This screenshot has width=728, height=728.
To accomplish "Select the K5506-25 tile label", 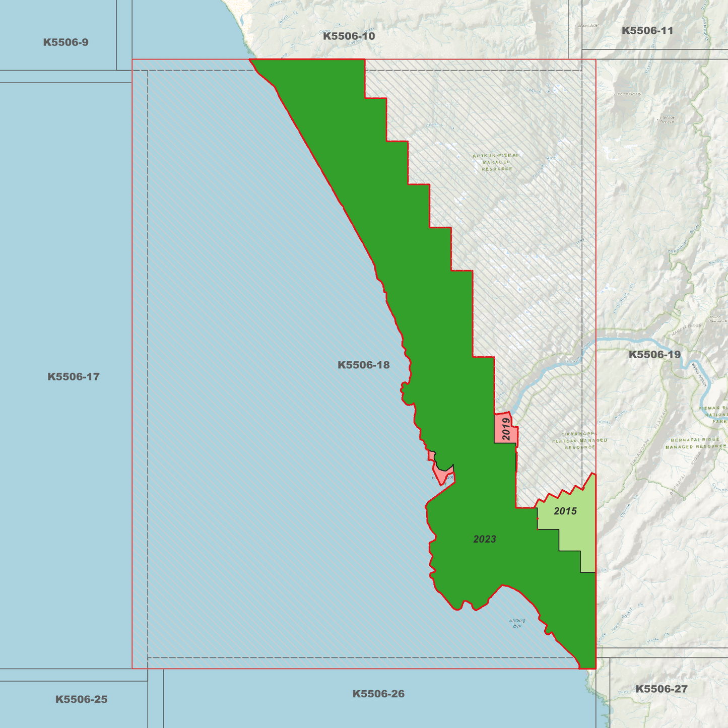I will [81, 699].
